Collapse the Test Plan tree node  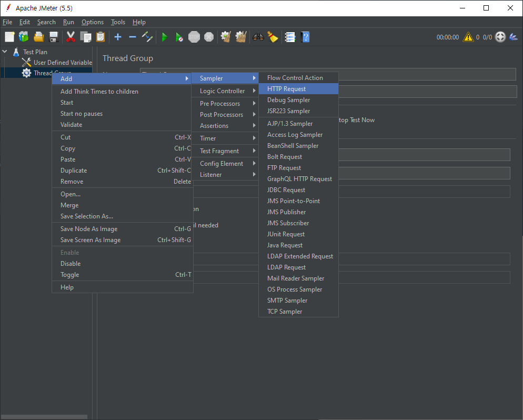click(x=5, y=52)
